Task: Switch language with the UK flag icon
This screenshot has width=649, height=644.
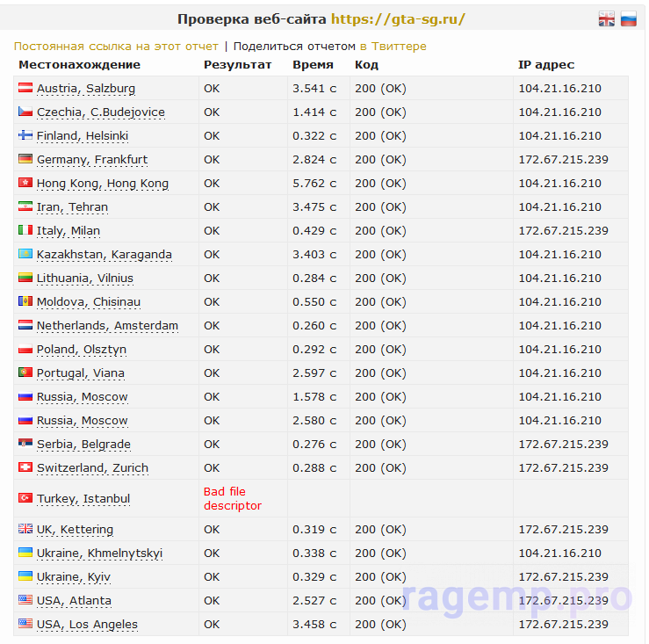Action: click(606, 19)
